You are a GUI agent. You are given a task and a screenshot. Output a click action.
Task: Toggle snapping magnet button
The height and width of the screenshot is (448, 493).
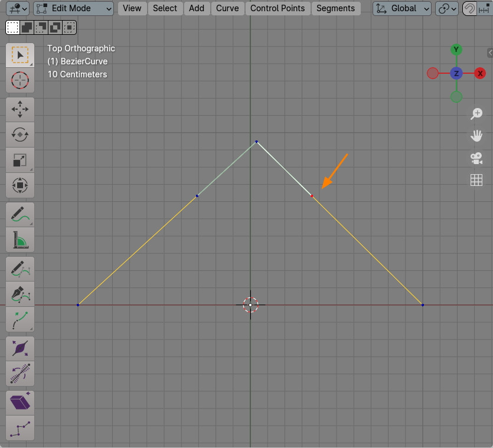(469, 8)
